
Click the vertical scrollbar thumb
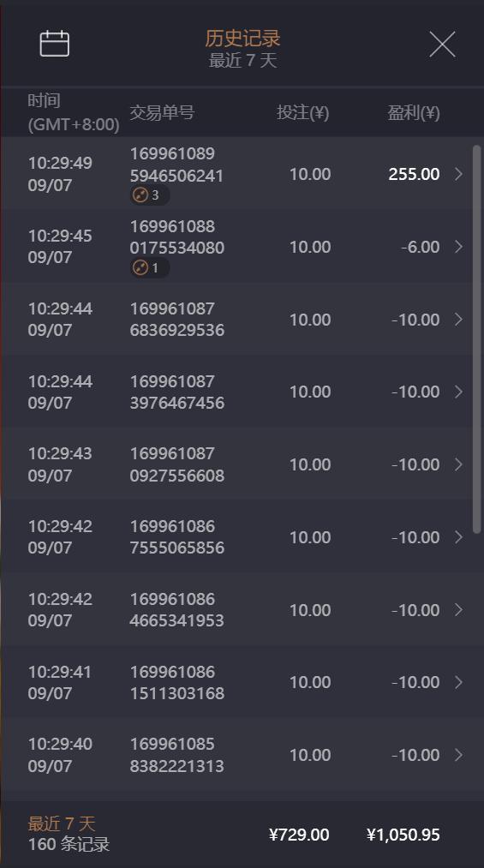pos(477,339)
